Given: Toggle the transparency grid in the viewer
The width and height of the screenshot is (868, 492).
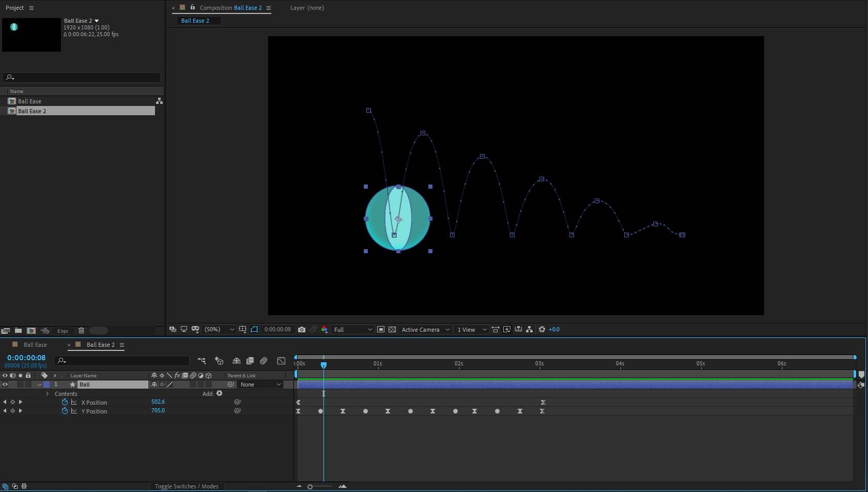Looking at the screenshot, I should coord(392,330).
